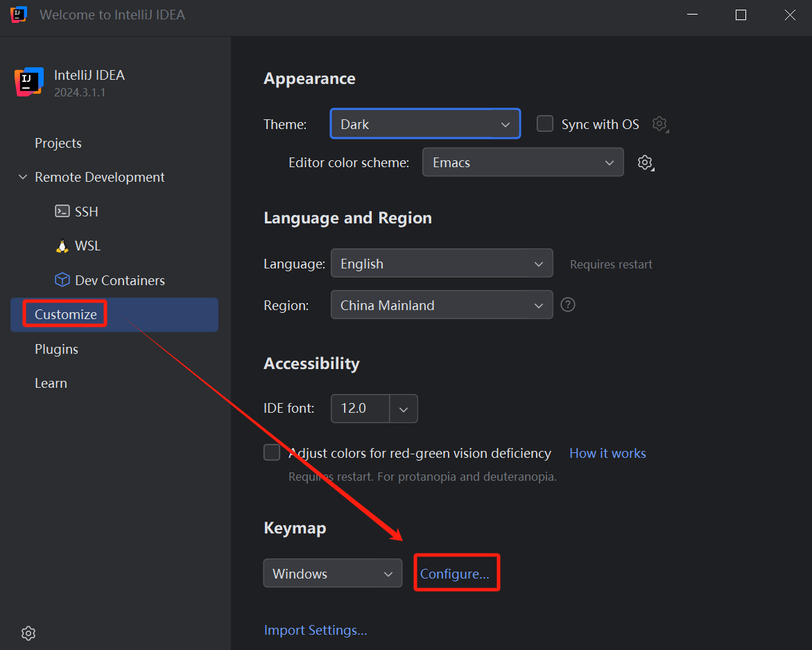Enable the Sync with OS checkbox
The height and width of the screenshot is (650, 812).
[x=545, y=124]
